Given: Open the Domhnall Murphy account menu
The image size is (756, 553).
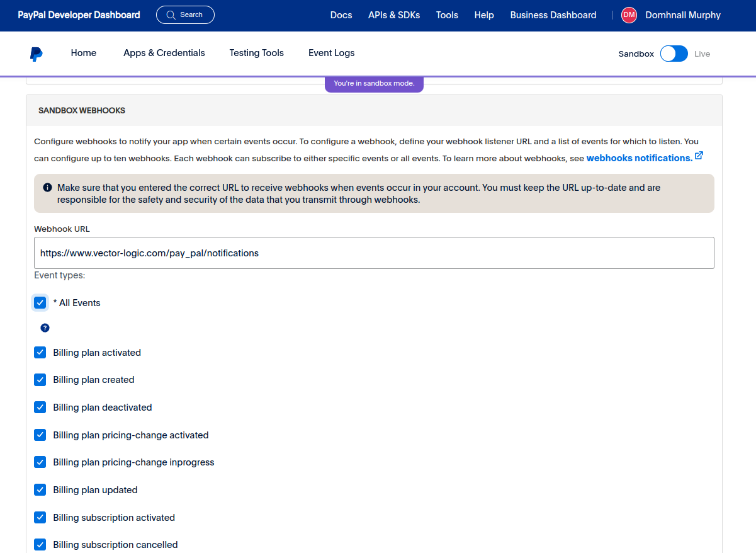Looking at the screenshot, I should pyautogui.click(x=683, y=15).
